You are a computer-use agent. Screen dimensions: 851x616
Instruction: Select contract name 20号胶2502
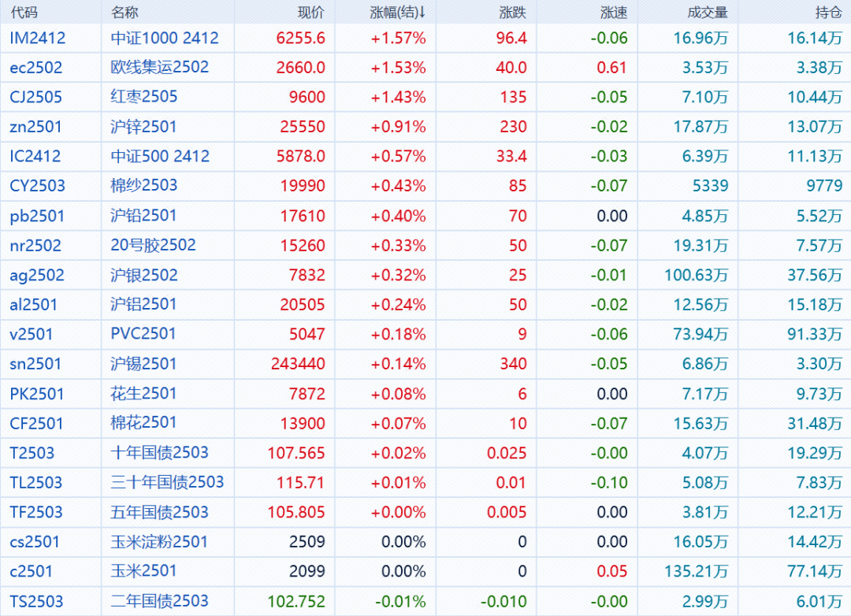click(153, 245)
